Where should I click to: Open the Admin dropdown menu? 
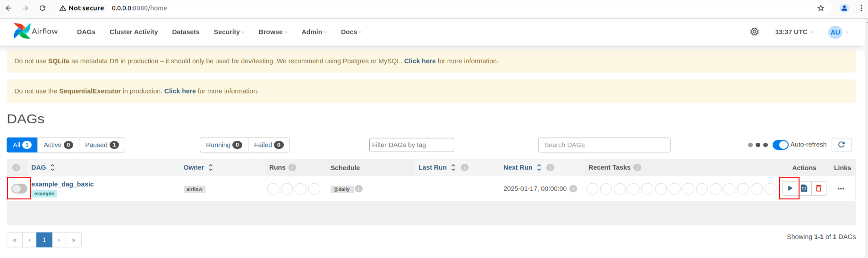coord(314,32)
